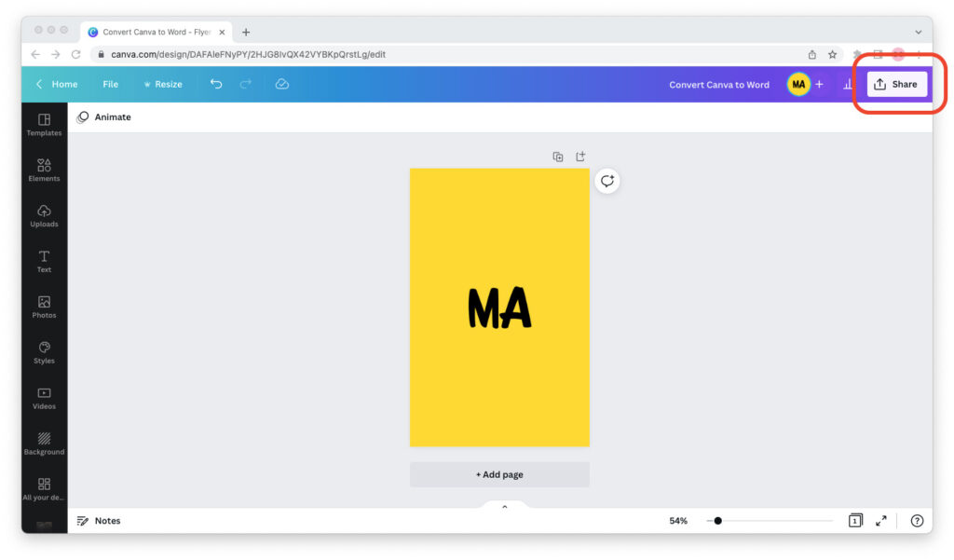Click browser share icon in address bar
954x560 pixels.
812,55
